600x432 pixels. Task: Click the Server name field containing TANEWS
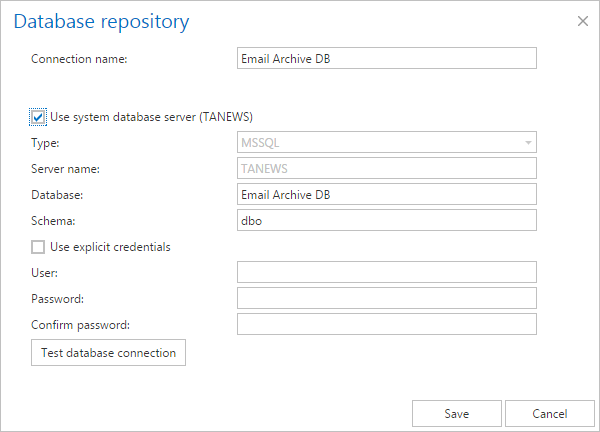point(386,169)
